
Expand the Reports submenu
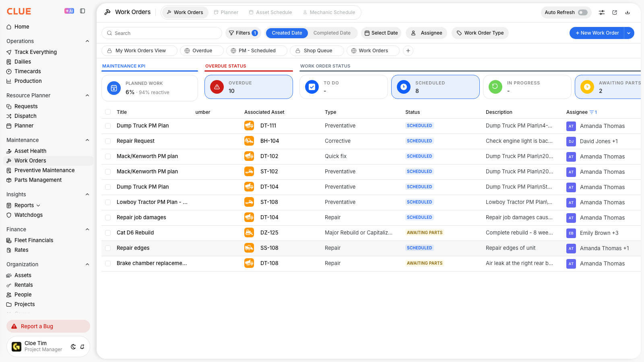(x=38, y=206)
